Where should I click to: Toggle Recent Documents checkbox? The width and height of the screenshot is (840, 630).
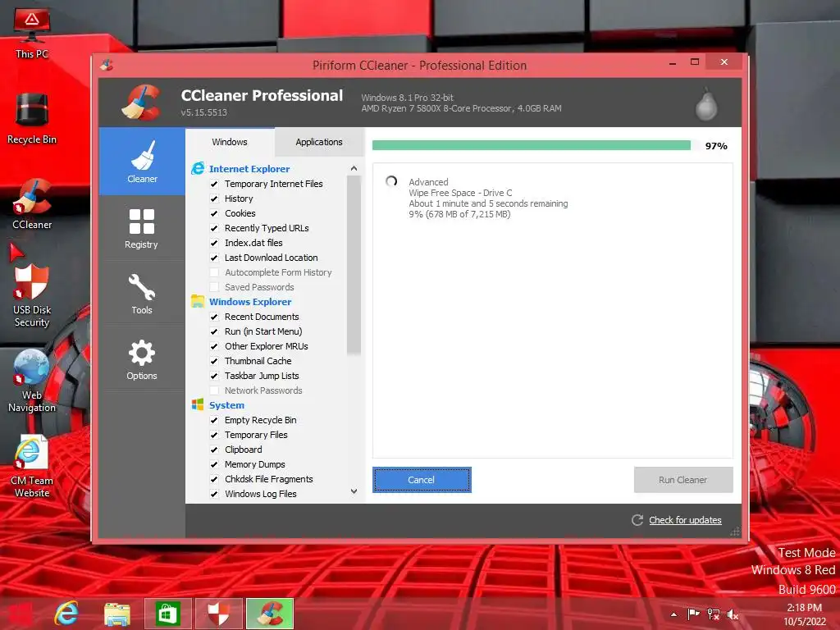(x=214, y=317)
